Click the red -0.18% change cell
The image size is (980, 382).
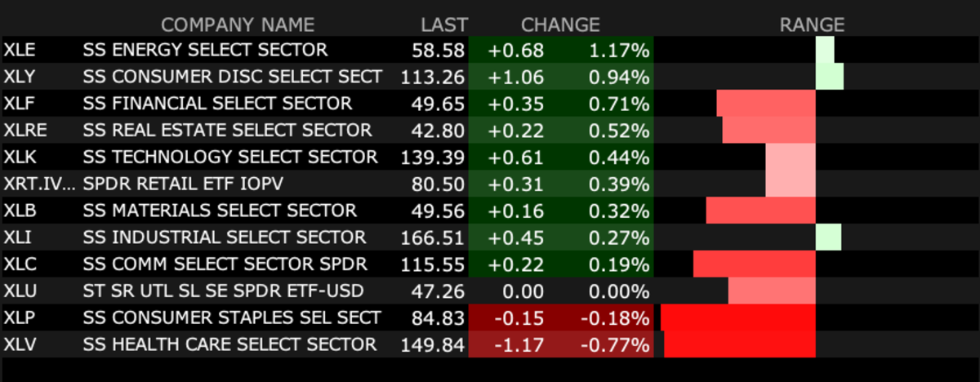point(615,318)
